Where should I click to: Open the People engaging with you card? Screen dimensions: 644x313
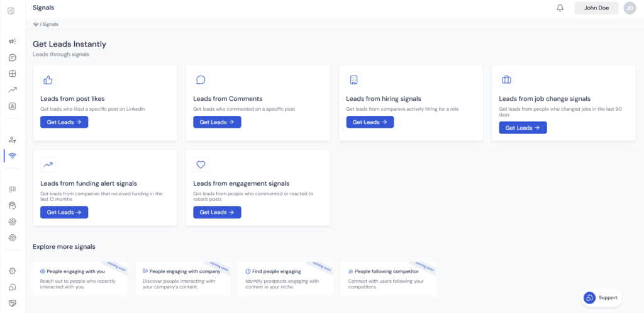click(80, 279)
